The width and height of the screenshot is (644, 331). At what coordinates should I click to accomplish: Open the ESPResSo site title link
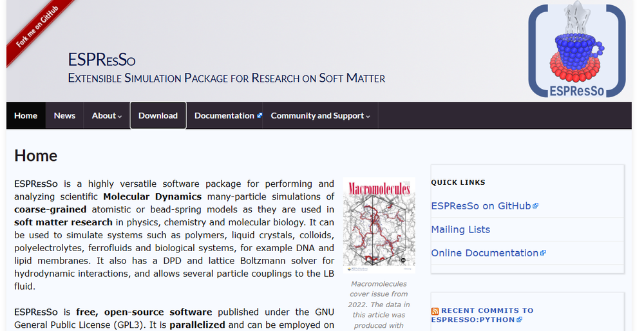(x=102, y=60)
